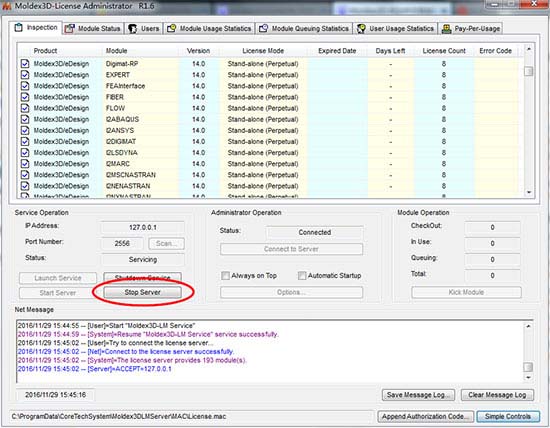Switch to Simple Controls view

[x=508, y=417]
